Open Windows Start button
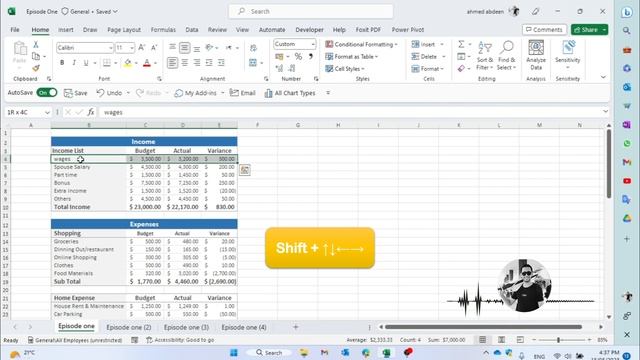640x360 pixels. tap(234, 353)
